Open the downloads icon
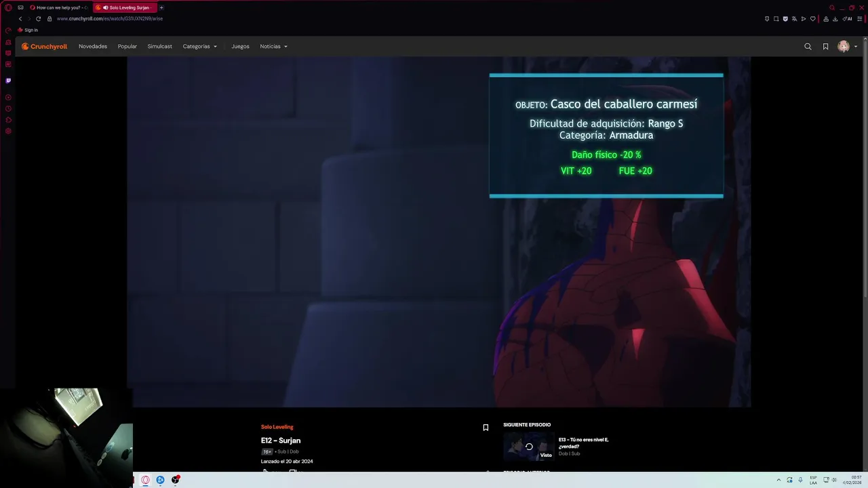Viewport: 868px width, 488px height. pyautogui.click(x=835, y=19)
